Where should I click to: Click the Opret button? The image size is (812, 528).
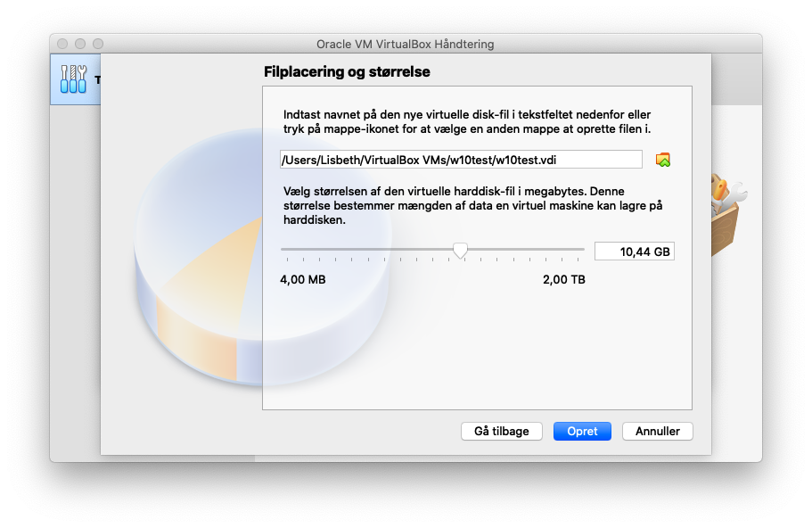(582, 431)
